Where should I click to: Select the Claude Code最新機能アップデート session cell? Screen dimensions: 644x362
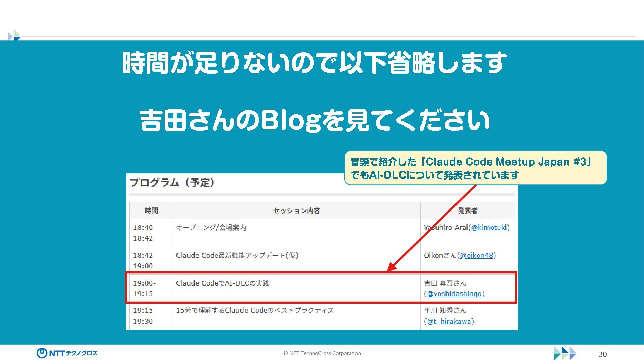pos(237,256)
